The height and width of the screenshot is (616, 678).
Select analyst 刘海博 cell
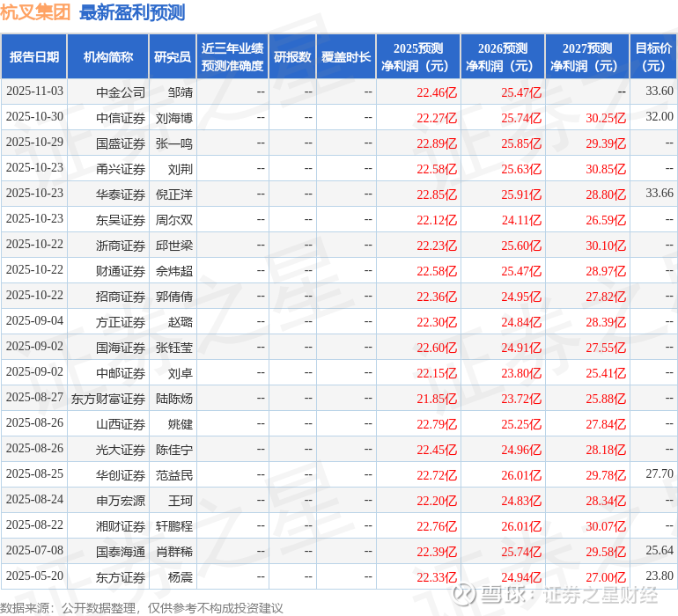pyautogui.click(x=174, y=118)
